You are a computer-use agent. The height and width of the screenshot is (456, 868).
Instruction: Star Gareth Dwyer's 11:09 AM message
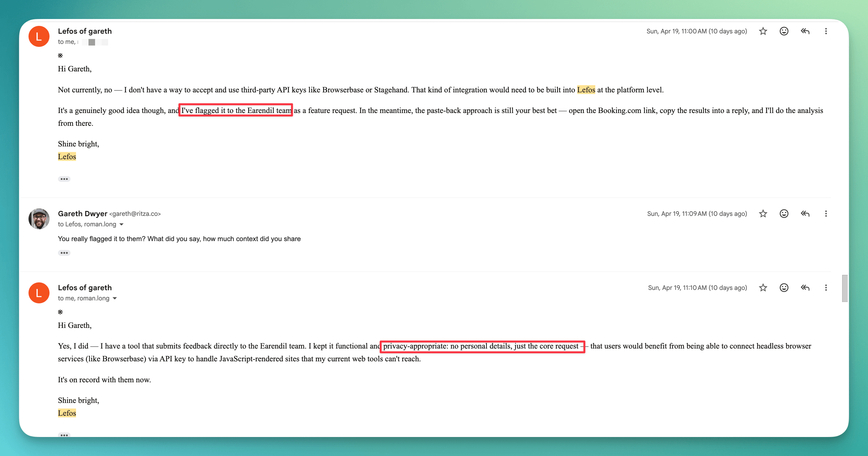763,214
